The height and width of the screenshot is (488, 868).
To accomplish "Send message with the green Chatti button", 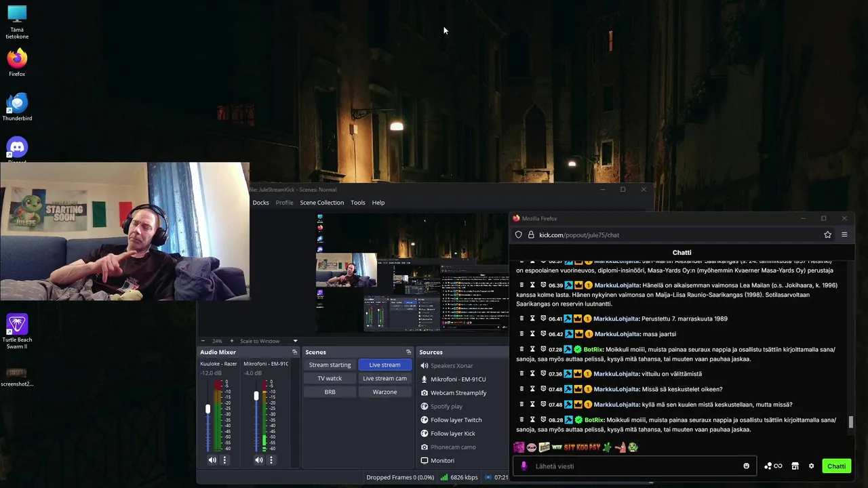I will point(836,466).
